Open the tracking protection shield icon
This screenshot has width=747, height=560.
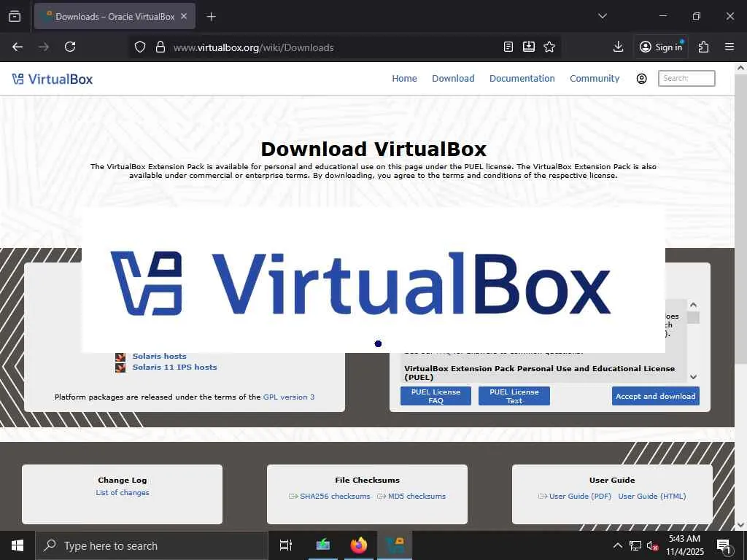coord(139,47)
